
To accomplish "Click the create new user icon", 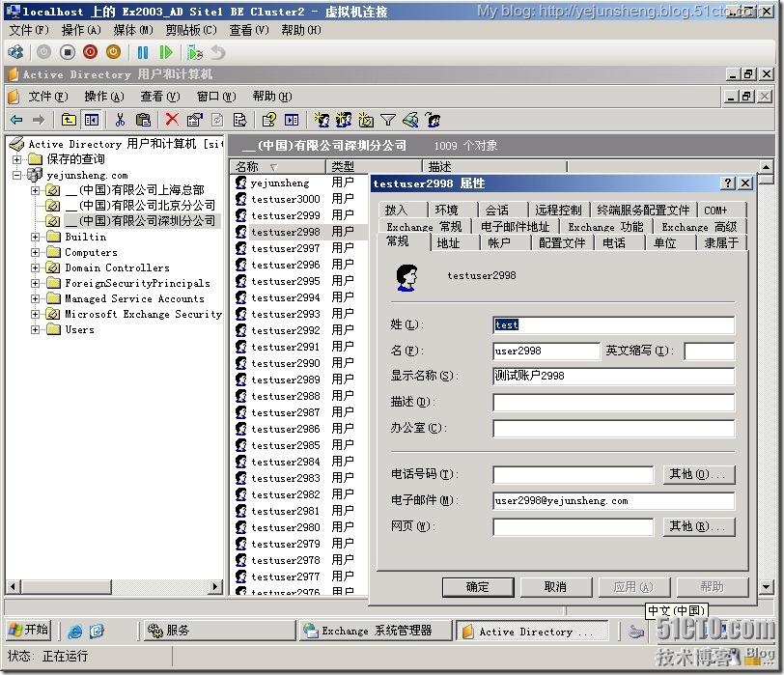I will click(x=322, y=120).
